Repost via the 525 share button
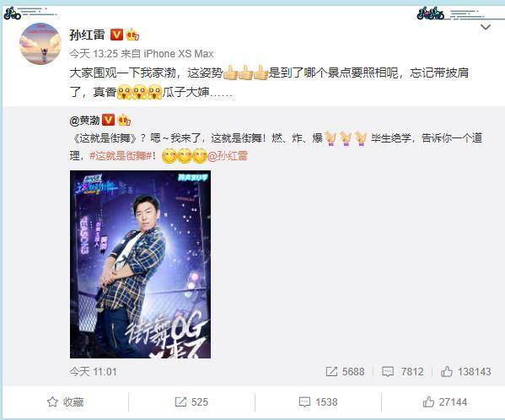The image size is (505, 420). [191, 402]
